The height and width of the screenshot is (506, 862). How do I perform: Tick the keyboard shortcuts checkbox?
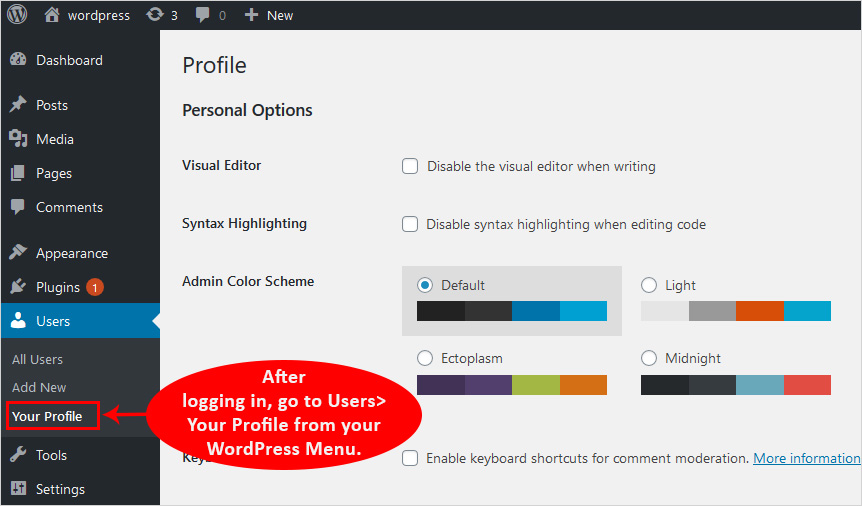(410, 458)
